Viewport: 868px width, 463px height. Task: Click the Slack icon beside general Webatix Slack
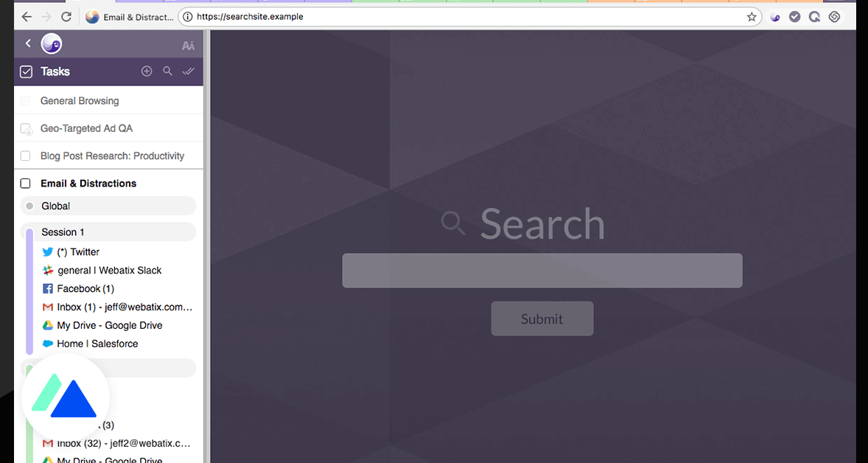47,270
